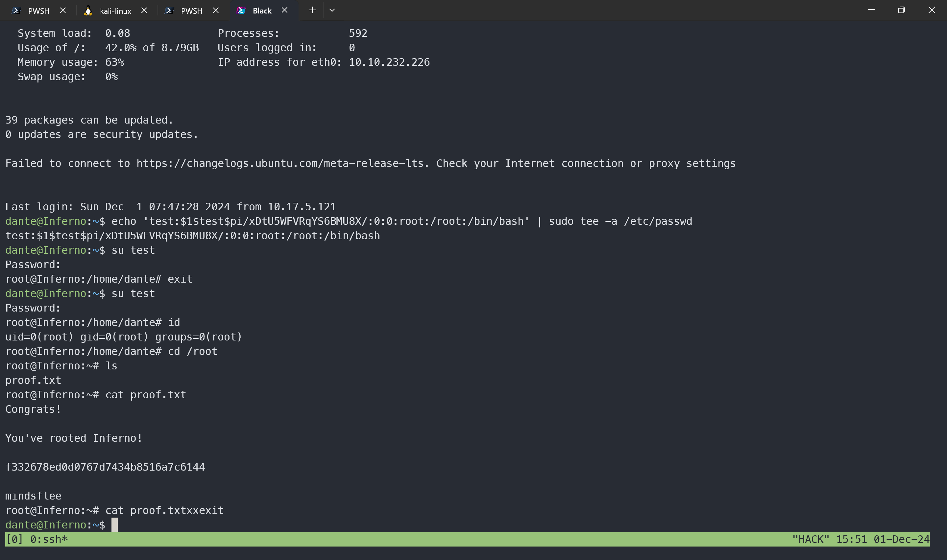Click the 'sudo tee -a /etc/passwd' command
This screenshot has height=560, width=947.
(x=620, y=221)
